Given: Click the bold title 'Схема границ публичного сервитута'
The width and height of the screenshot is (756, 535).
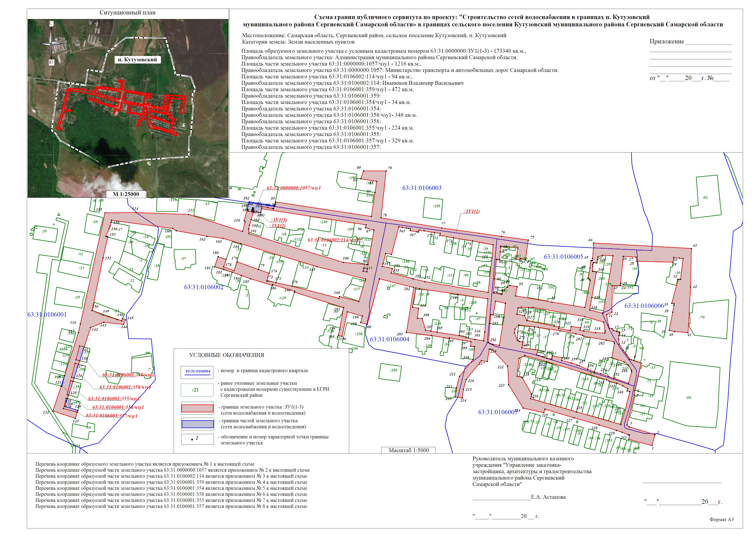Looking at the screenshot, I should coord(482,21).
